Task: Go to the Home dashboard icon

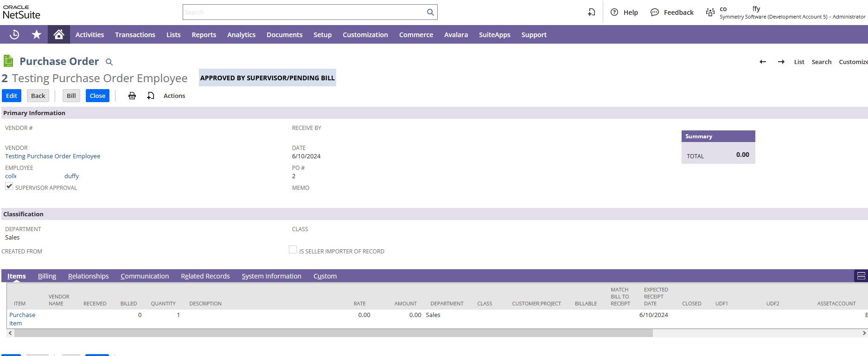Action: coord(59,34)
